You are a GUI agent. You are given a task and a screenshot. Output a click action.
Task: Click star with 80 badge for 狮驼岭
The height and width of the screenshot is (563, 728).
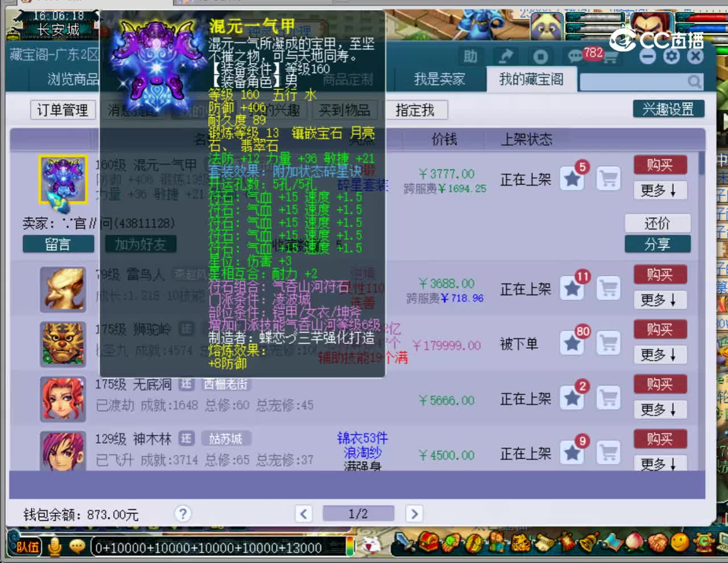[x=572, y=344]
